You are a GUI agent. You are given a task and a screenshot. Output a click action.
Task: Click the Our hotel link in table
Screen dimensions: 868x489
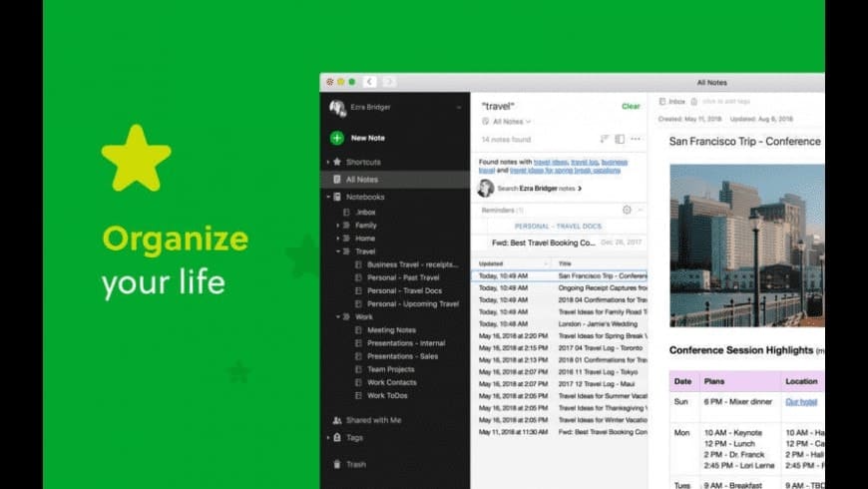click(x=799, y=401)
